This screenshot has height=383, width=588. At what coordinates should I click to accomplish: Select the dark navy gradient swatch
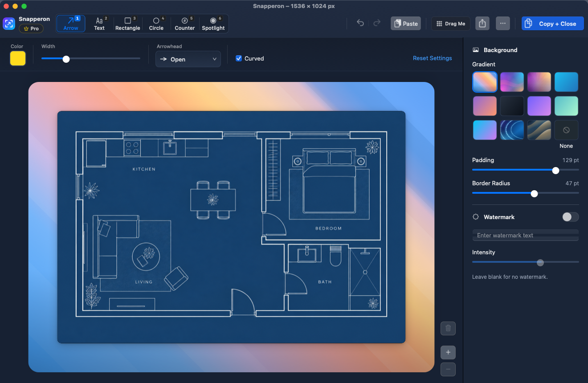click(512, 106)
